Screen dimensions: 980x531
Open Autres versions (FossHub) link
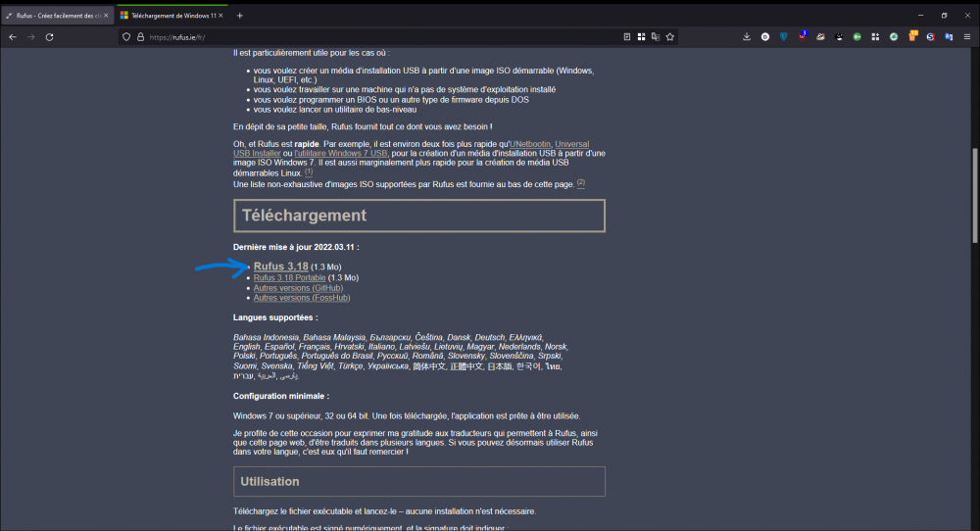[302, 298]
